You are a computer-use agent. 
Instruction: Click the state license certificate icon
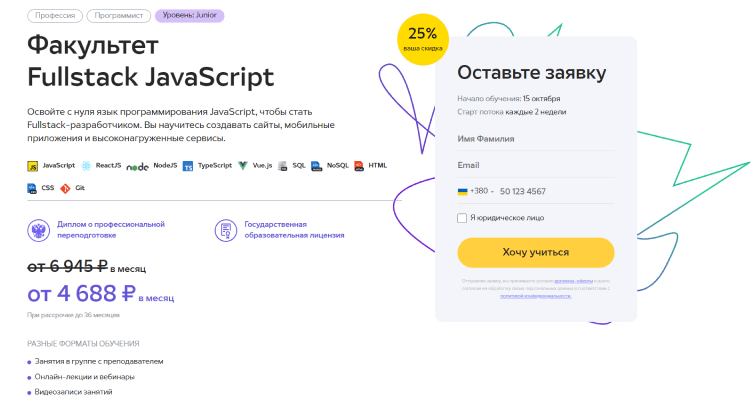pos(226,230)
